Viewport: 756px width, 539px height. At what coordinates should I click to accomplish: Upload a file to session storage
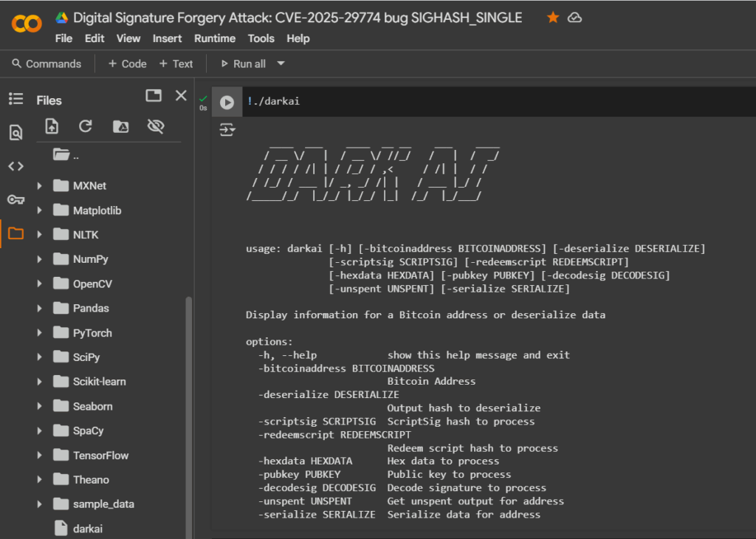[x=52, y=126]
